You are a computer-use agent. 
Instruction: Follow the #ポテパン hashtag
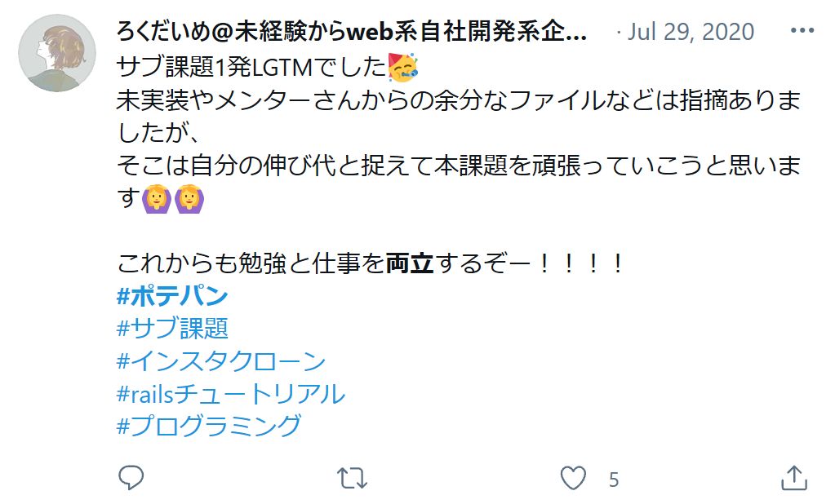[172, 295]
